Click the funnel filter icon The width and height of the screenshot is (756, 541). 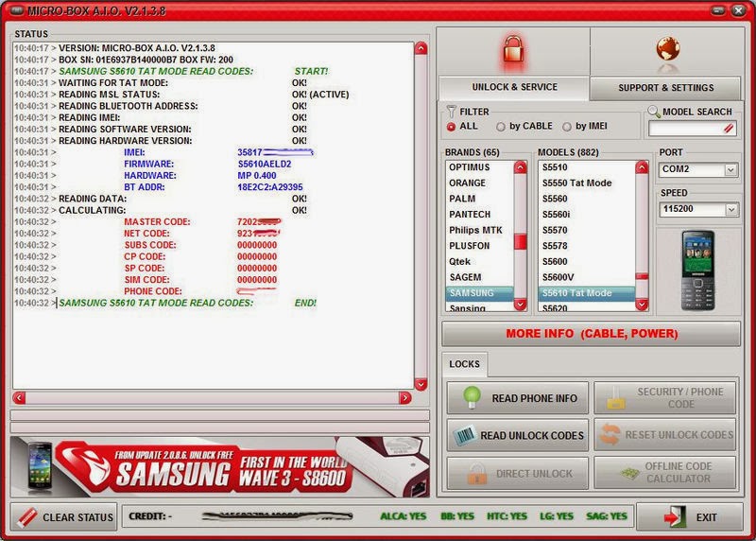(x=451, y=112)
